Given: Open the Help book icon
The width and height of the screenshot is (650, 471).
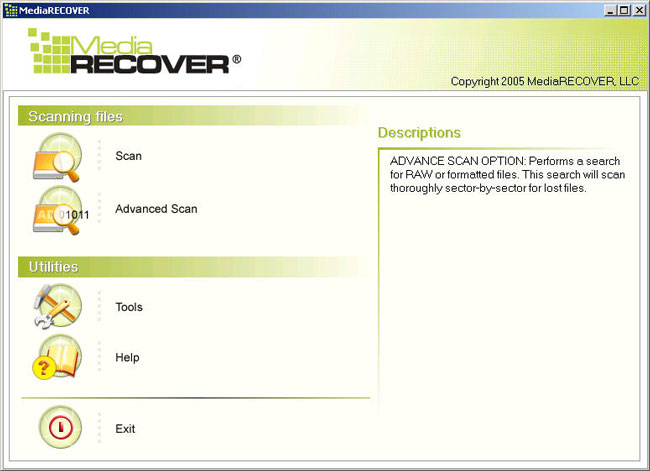Looking at the screenshot, I should click(57, 357).
